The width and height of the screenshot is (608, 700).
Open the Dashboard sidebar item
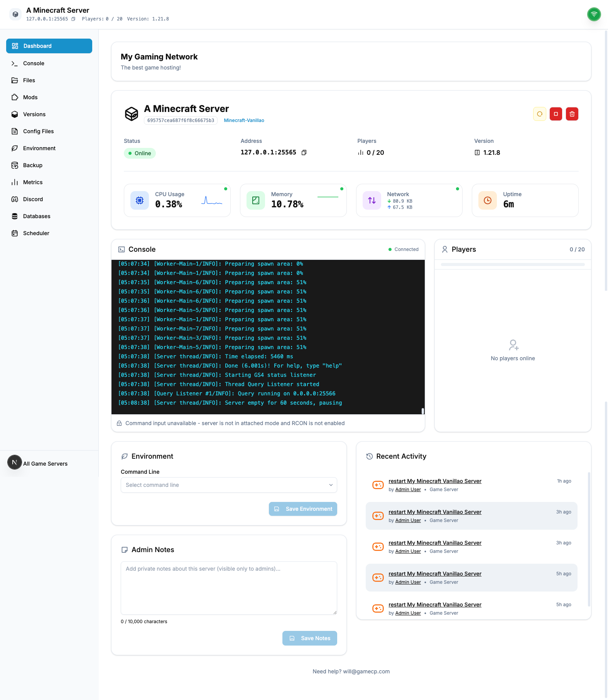pos(49,46)
